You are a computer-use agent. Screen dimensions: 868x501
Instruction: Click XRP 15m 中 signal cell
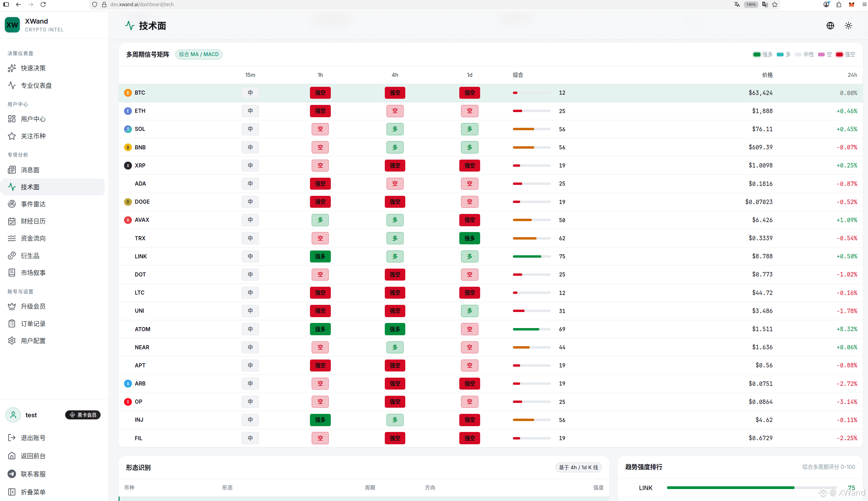(250, 165)
